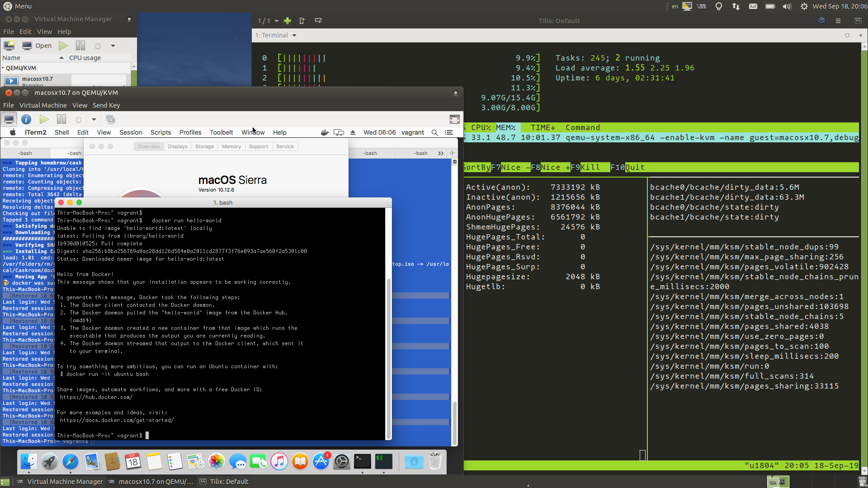Select the Displays tab in About This Mac
The height and width of the screenshot is (488, 868).
[x=177, y=146]
